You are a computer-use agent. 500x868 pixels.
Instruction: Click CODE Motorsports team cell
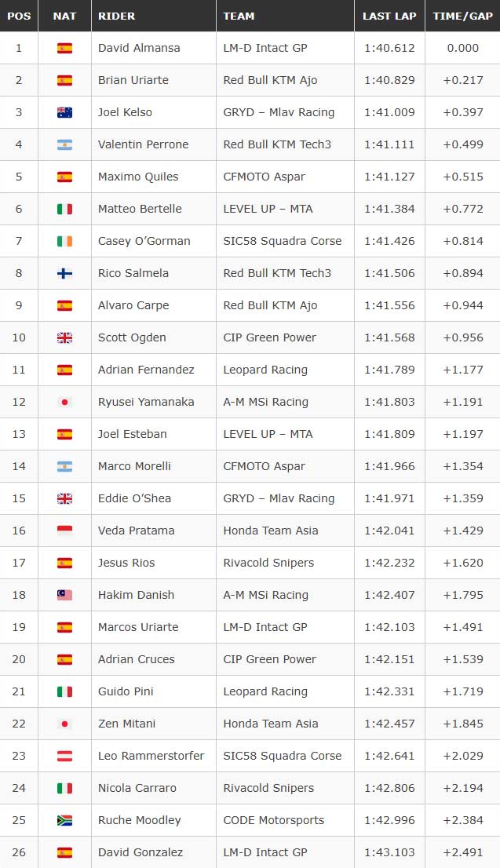(285, 820)
